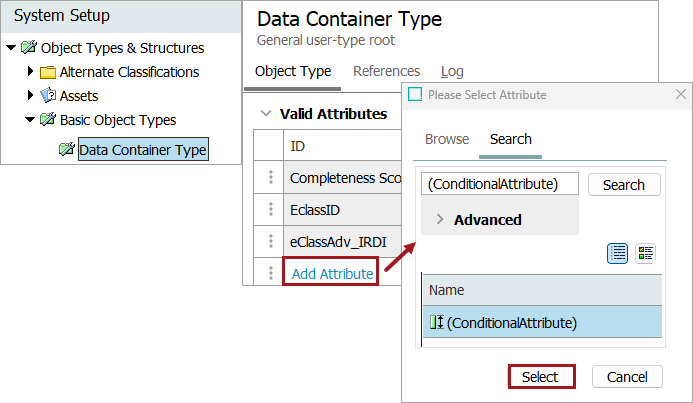Switch to the Browse tab
The height and width of the screenshot is (403, 693).
pyautogui.click(x=446, y=139)
